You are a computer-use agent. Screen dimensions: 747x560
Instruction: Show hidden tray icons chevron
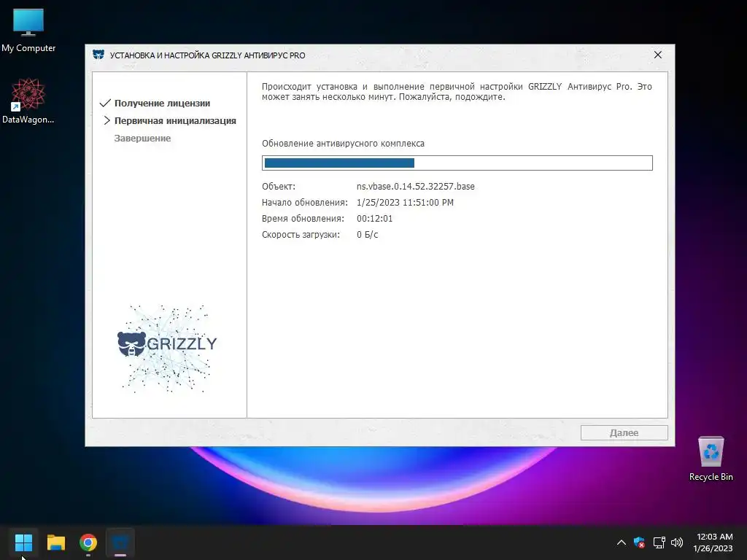pos(622,542)
